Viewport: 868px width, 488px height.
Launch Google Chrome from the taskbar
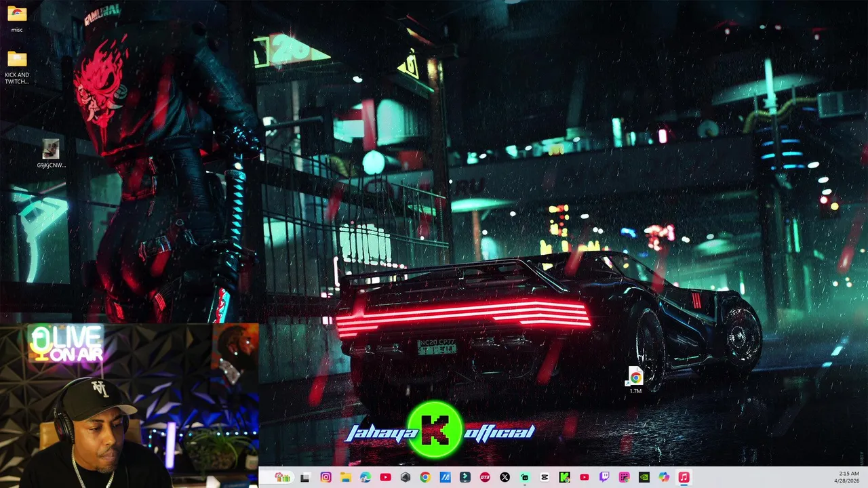425,477
